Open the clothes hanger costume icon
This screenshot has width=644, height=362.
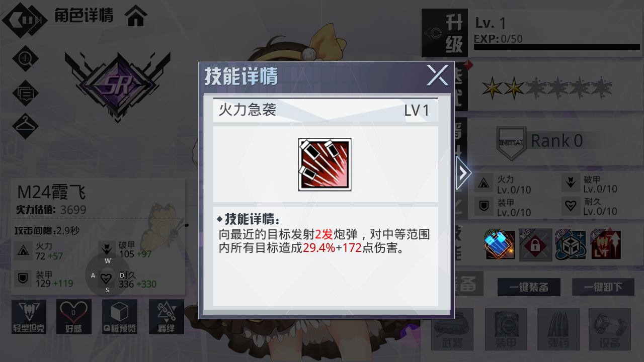[x=25, y=126]
